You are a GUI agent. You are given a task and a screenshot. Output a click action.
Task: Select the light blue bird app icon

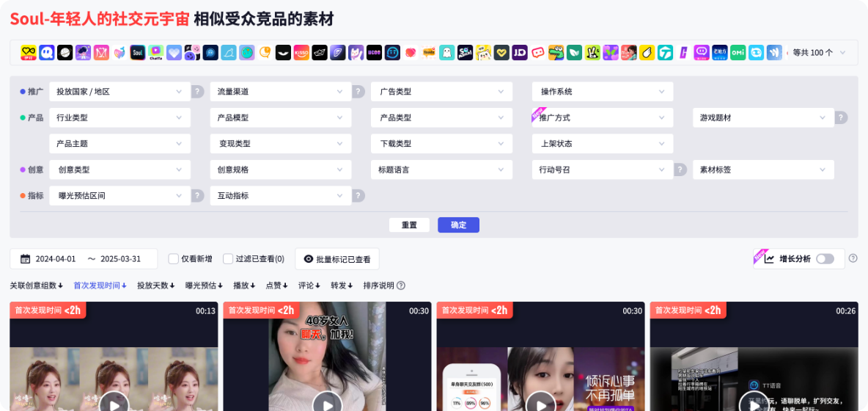point(229,53)
